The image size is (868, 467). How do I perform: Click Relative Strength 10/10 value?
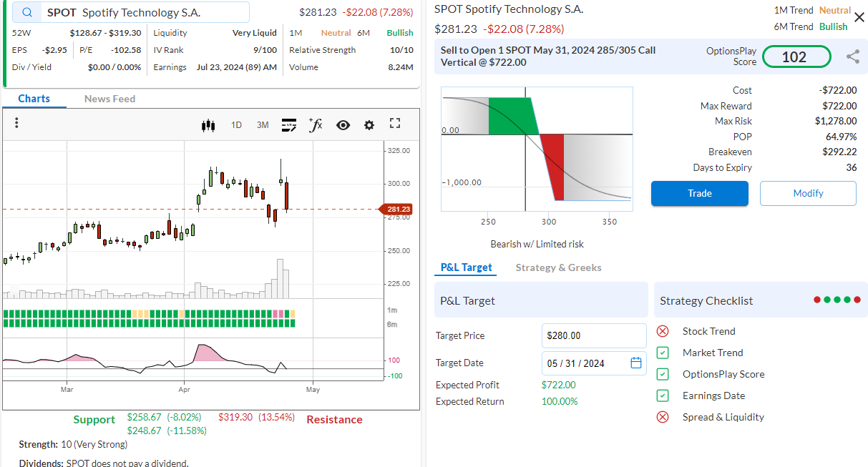(x=401, y=50)
